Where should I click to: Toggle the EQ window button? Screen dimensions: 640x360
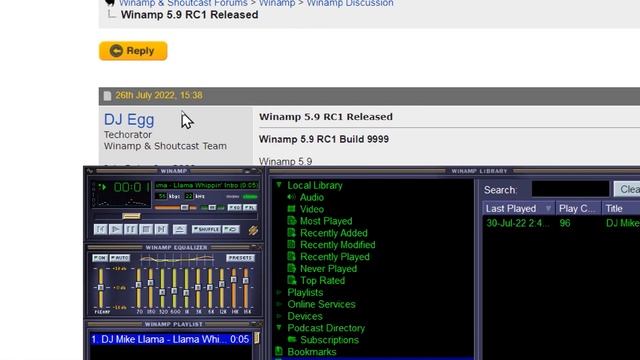[x=234, y=208]
